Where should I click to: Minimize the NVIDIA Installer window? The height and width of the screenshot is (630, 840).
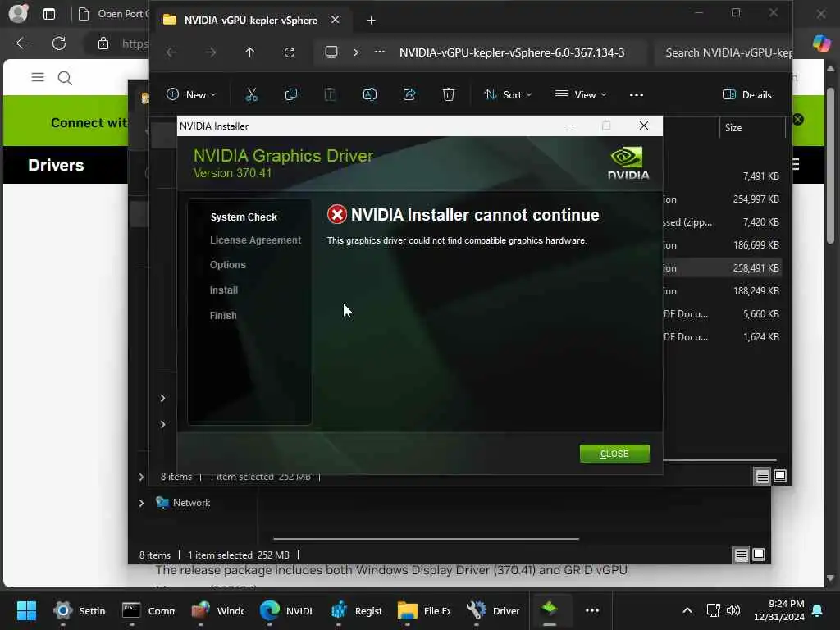click(569, 126)
